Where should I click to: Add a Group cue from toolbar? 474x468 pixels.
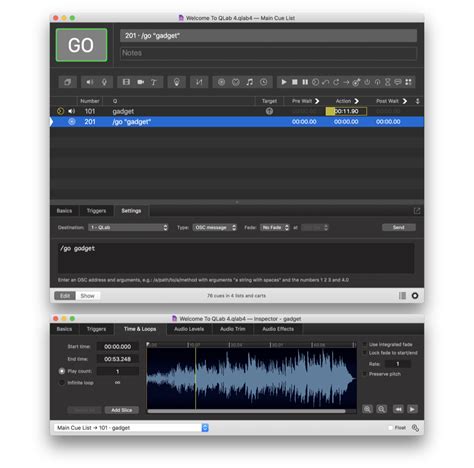pos(67,82)
